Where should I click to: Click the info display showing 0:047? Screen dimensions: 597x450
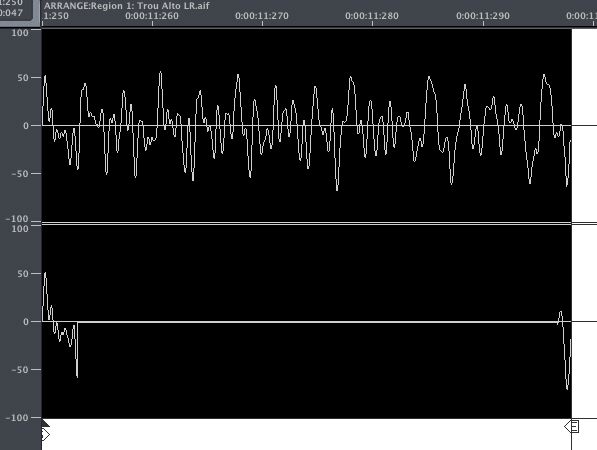[11, 12]
